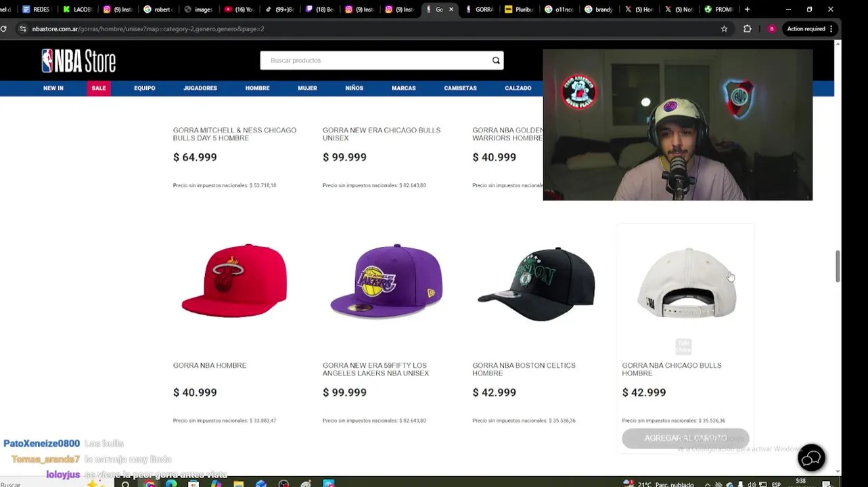
Task: Click the Windows taskbar search icon
Action: point(125,484)
